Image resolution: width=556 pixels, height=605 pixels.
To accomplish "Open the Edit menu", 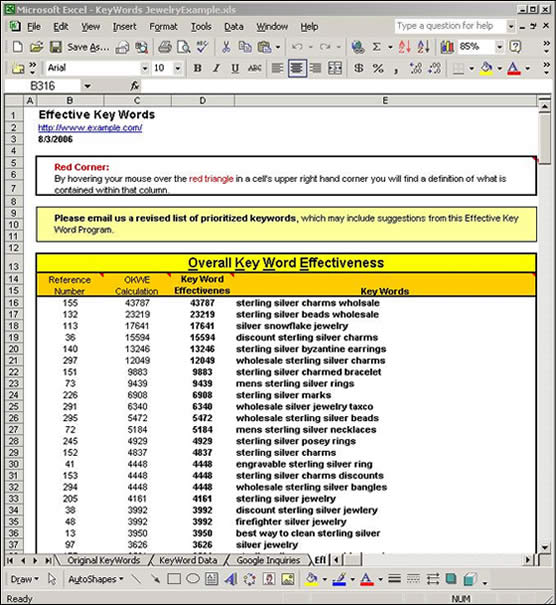I will pos(61,27).
